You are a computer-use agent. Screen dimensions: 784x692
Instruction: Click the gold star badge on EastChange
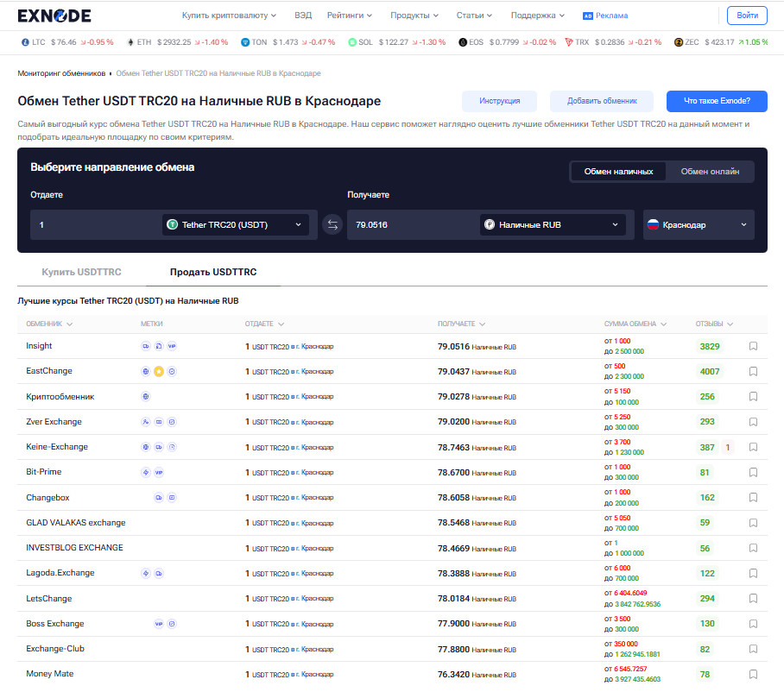pyautogui.click(x=159, y=371)
